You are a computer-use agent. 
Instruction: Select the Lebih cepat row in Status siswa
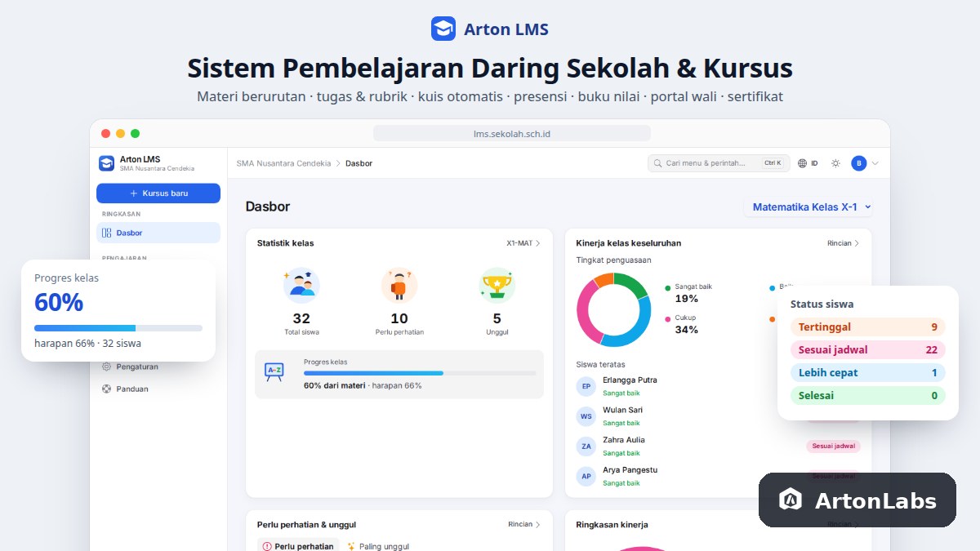click(x=868, y=373)
